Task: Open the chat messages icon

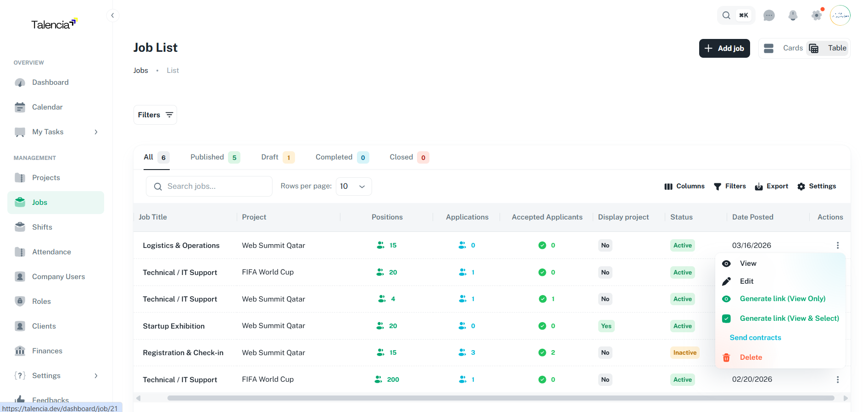Action: pyautogui.click(x=769, y=16)
